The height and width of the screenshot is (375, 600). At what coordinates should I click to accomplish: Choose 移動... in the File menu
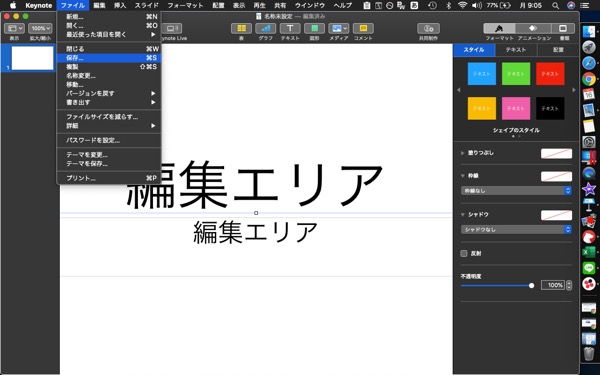coord(109,84)
